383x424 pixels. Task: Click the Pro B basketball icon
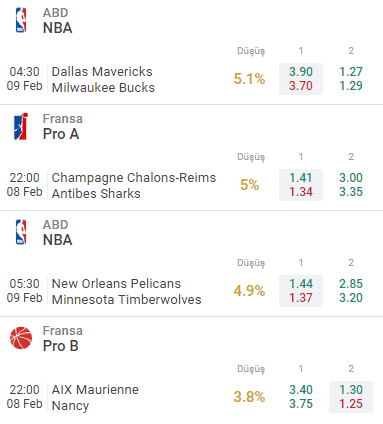[x=21, y=338]
